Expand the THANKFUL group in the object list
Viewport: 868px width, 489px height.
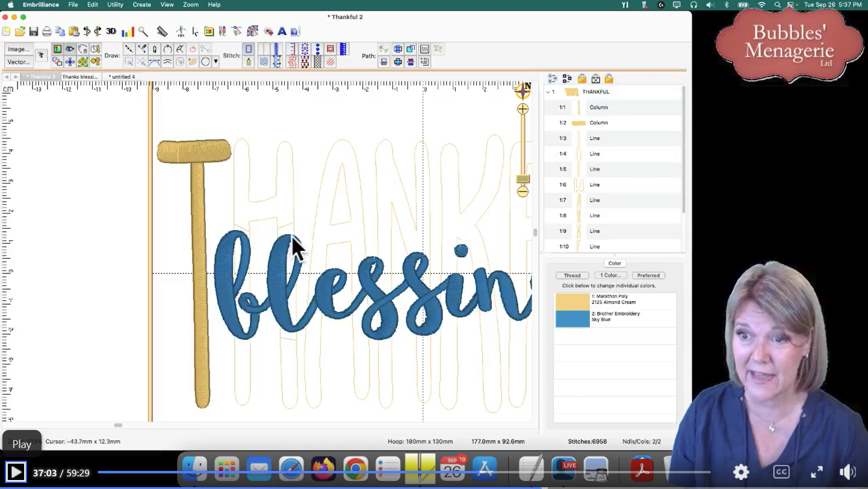(548, 92)
